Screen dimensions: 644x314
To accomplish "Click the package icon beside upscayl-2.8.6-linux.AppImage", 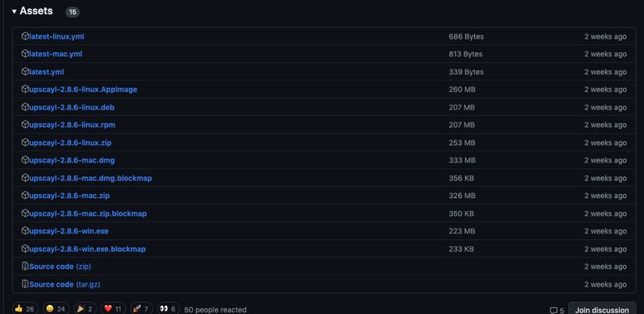I will point(25,89).
